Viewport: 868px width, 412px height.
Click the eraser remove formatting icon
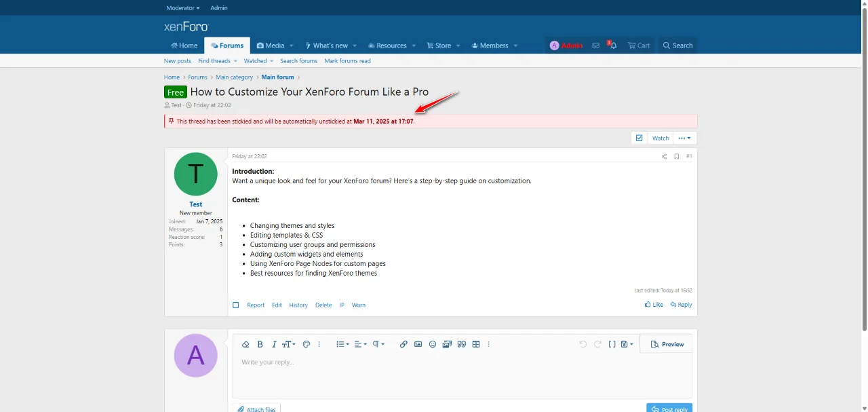(245, 344)
